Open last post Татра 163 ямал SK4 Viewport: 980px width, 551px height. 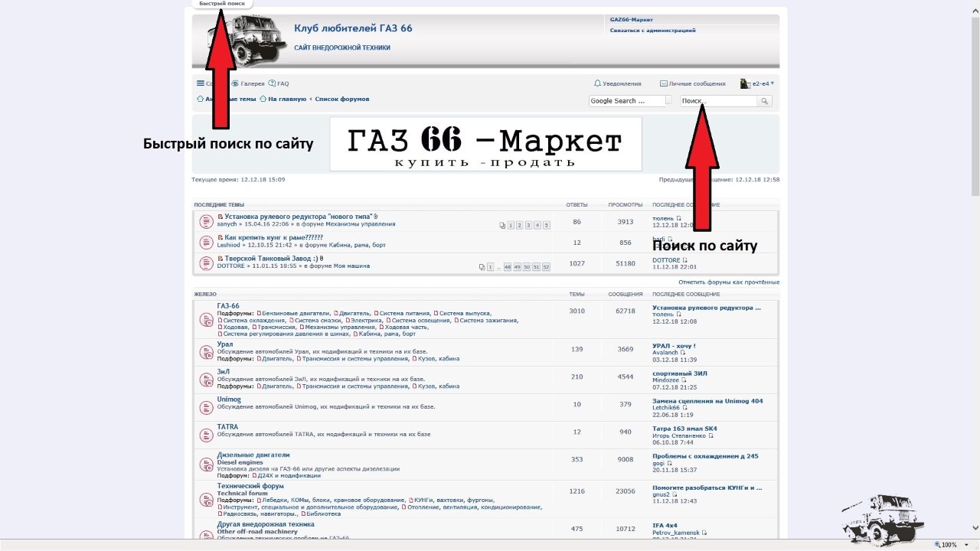tap(684, 429)
